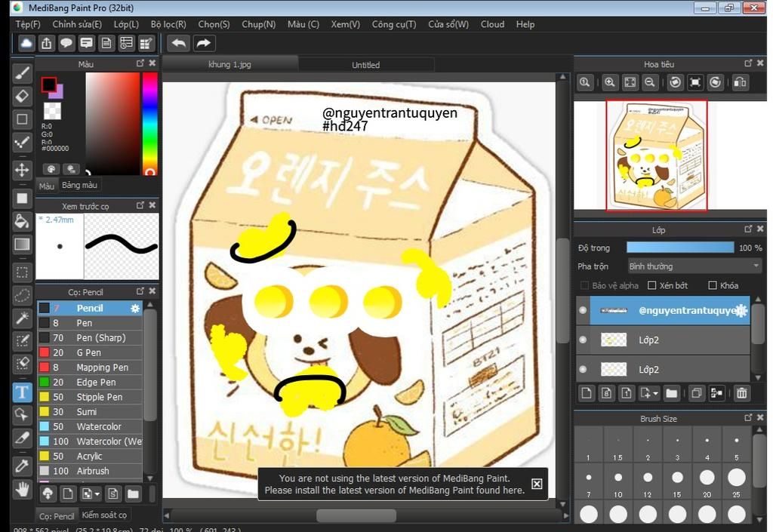
Task: Toggle Bảo vệ alpha checkbox
Action: 585,285
